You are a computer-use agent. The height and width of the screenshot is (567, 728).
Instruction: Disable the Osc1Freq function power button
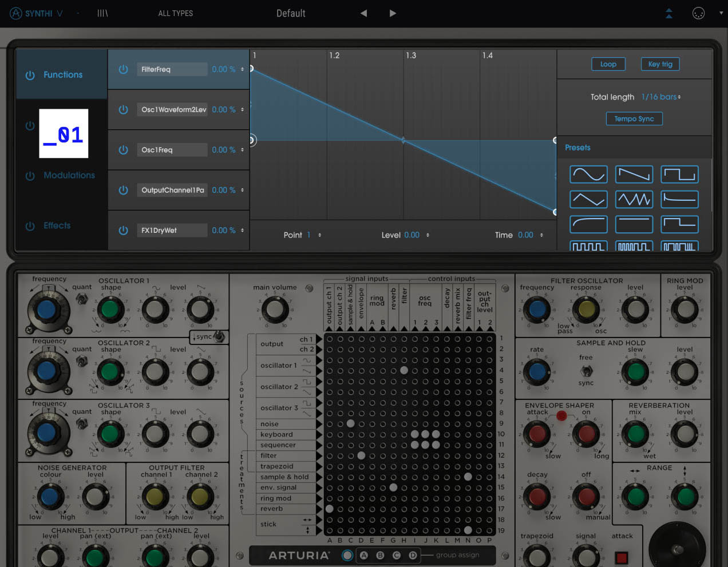click(x=123, y=150)
